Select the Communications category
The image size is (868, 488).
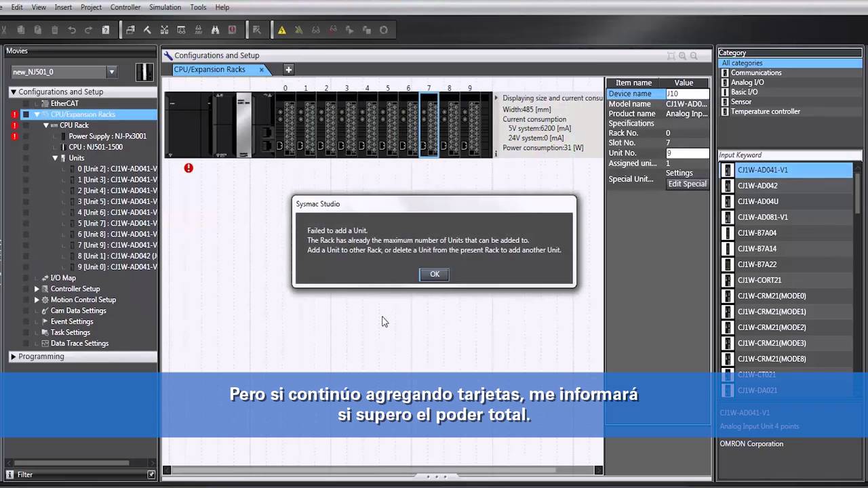pos(756,73)
